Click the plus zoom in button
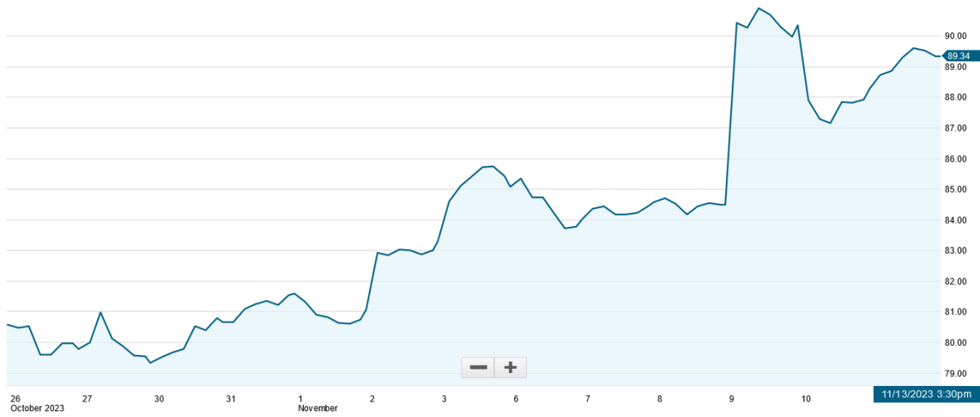 click(510, 367)
